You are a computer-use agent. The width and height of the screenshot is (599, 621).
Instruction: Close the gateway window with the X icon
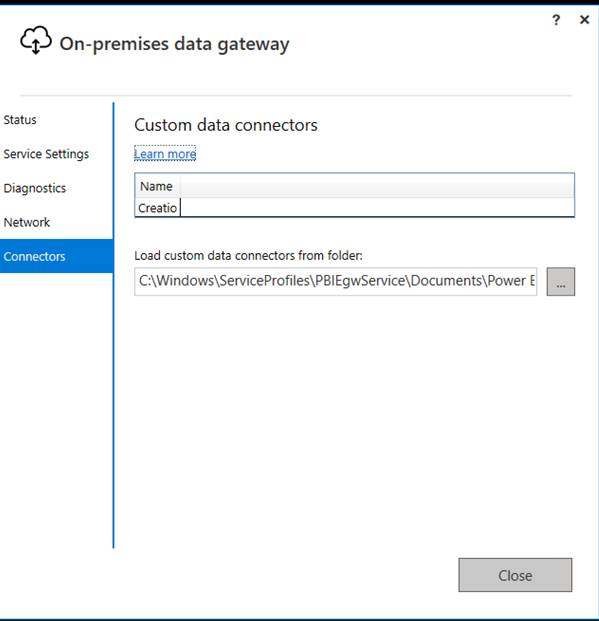[x=584, y=19]
